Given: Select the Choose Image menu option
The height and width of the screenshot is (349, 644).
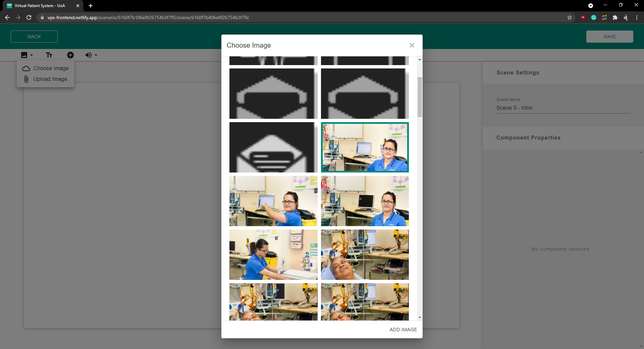Looking at the screenshot, I should click(51, 68).
